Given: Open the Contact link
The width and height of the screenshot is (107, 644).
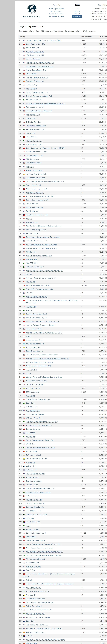Looking at the screenshot, I should click(77, 14).
